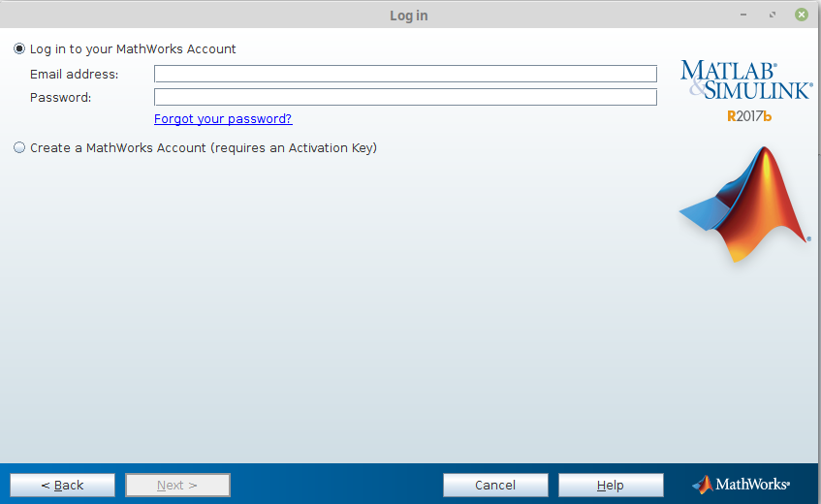Click the MATLAB membrane peak graphic
The image size is (821, 504).
coord(746,205)
